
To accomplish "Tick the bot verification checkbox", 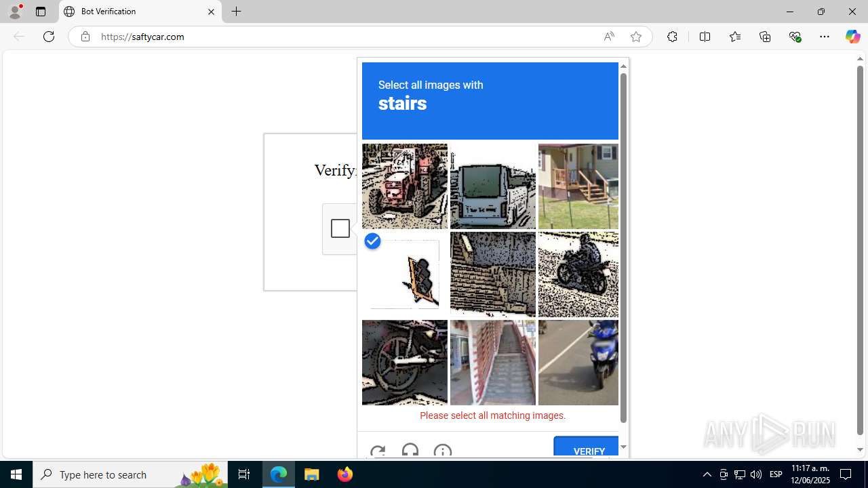I will click(x=340, y=228).
